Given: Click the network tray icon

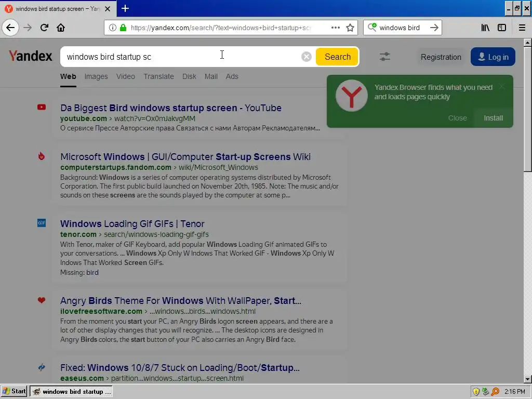Looking at the screenshot, I should [x=486, y=392].
